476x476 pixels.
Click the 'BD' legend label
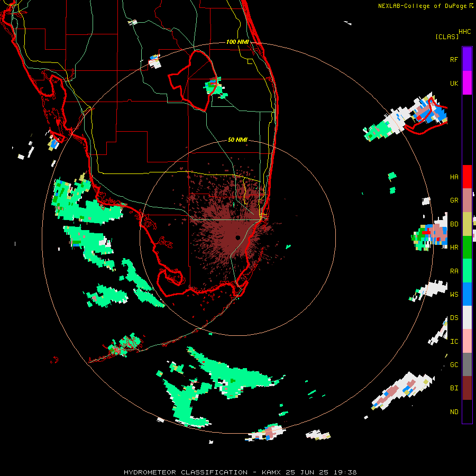pos(454,224)
